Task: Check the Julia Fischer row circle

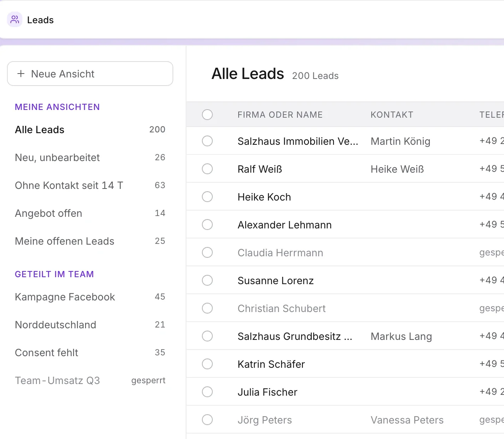Action: click(x=207, y=392)
